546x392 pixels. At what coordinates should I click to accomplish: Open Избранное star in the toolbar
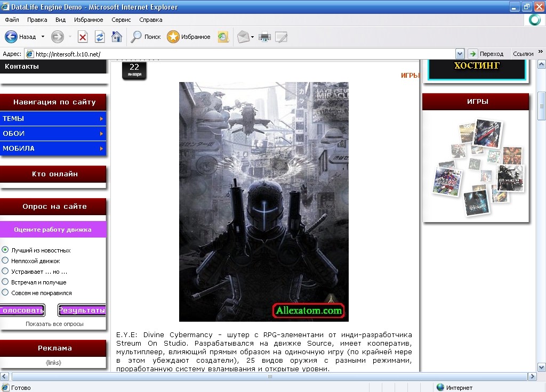(173, 37)
